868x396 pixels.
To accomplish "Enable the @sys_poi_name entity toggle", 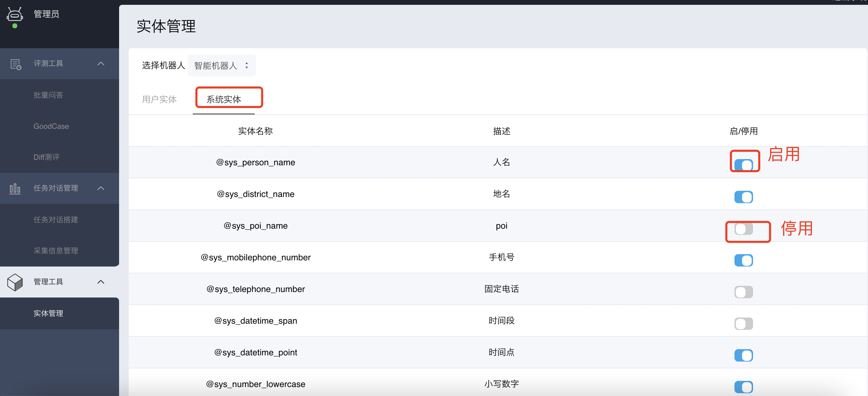I will pos(743,229).
